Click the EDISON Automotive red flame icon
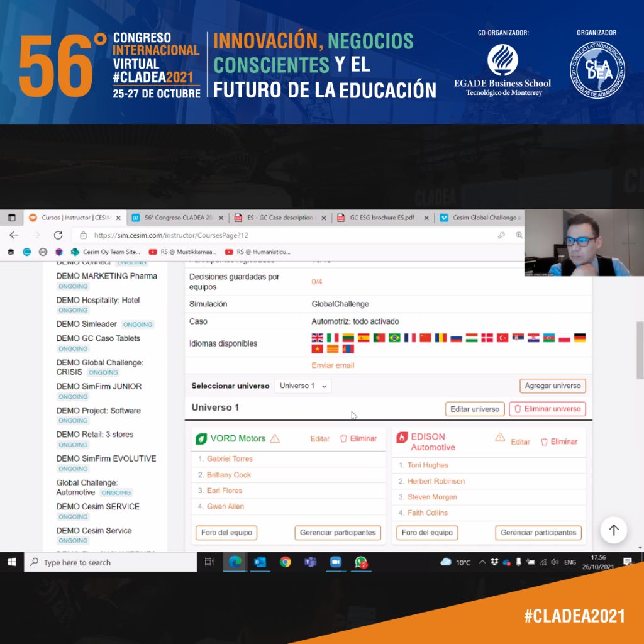Screen dimensions: 644x644 402,437
